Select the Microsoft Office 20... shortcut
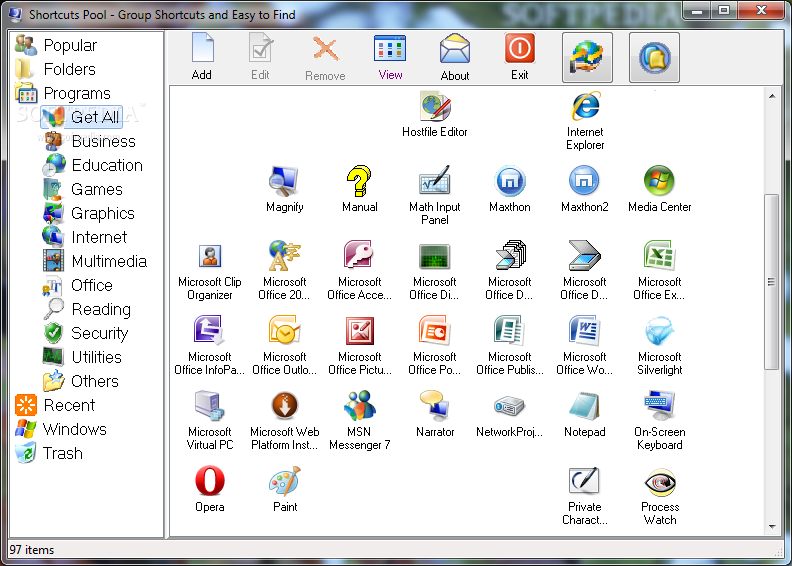The height and width of the screenshot is (566, 792). tap(284, 272)
